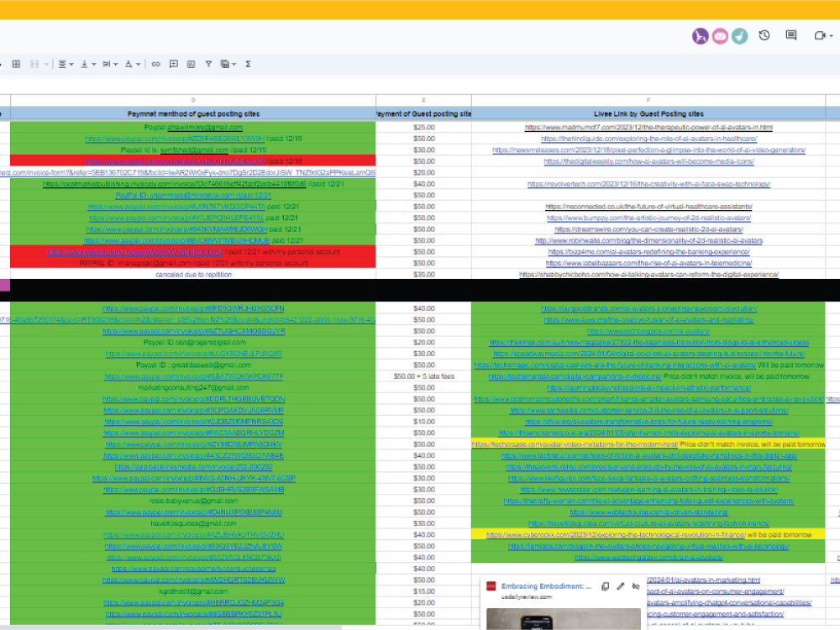Select column D header
This screenshot has height=630, width=840.
[x=193, y=100]
